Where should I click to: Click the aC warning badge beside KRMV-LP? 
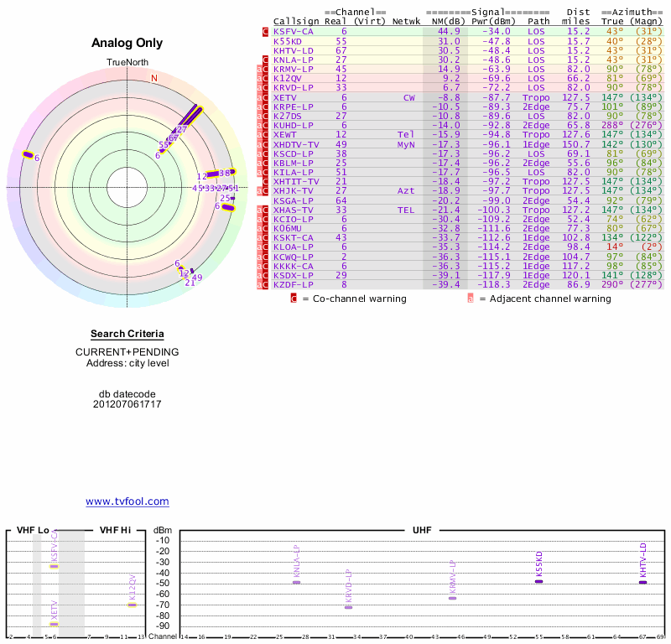pyautogui.click(x=263, y=70)
